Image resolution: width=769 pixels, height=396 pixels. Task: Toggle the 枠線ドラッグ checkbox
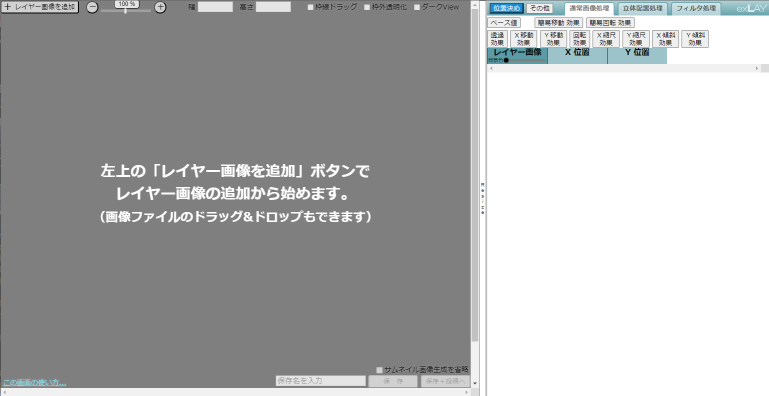(310, 7)
